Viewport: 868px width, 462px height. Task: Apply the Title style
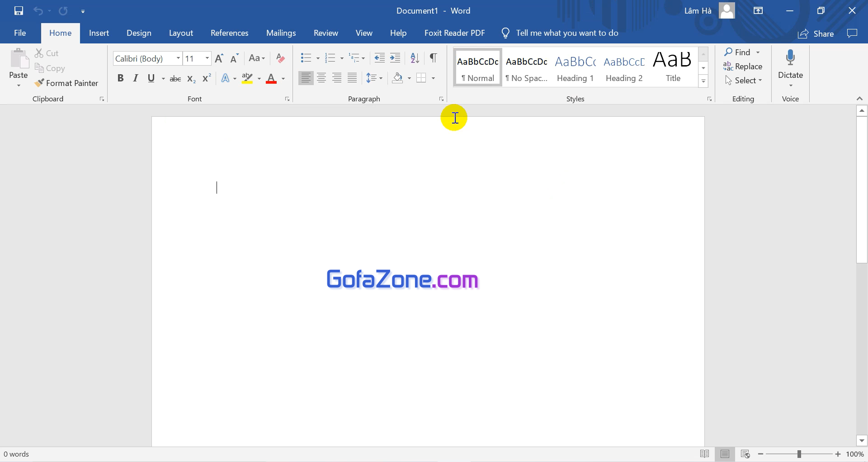(673, 67)
